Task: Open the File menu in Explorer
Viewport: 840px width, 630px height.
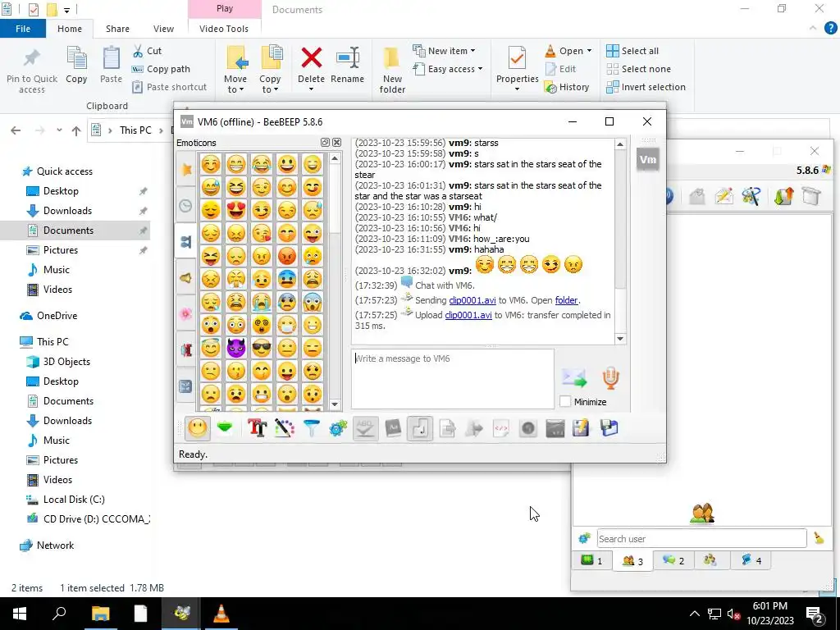Action: (23, 29)
